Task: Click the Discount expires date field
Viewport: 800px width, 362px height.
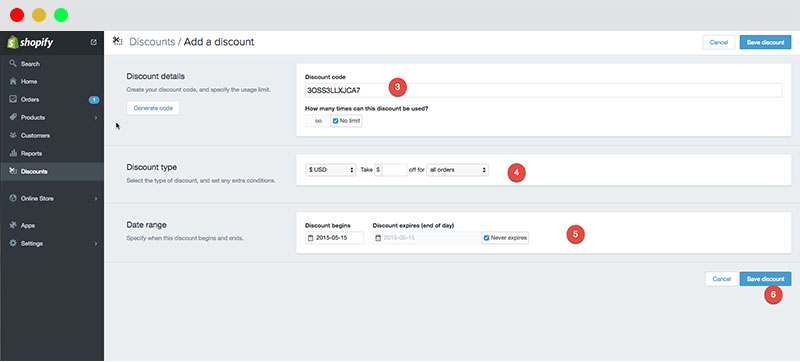Action: click(x=427, y=238)
